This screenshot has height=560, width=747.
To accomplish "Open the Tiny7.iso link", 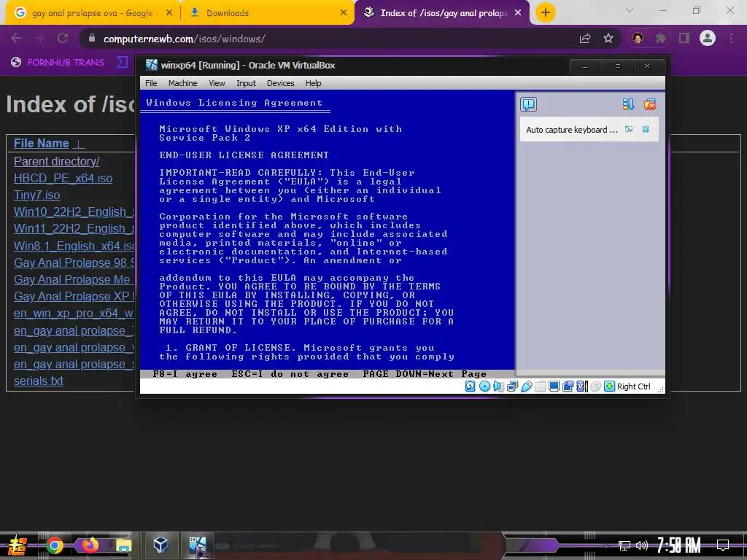I will click(36, 195).
